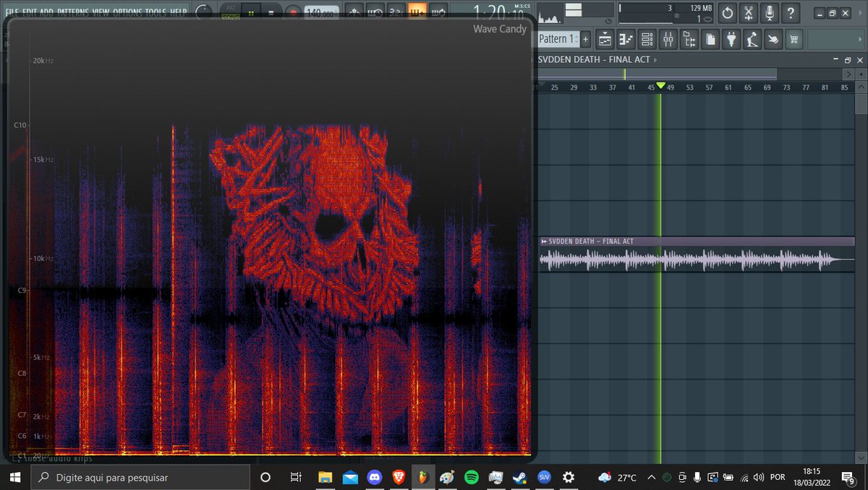Viewport: 868px width, 490px height.
Task: Open the 27°C weather widget
Action: click(x=618, y=477)
